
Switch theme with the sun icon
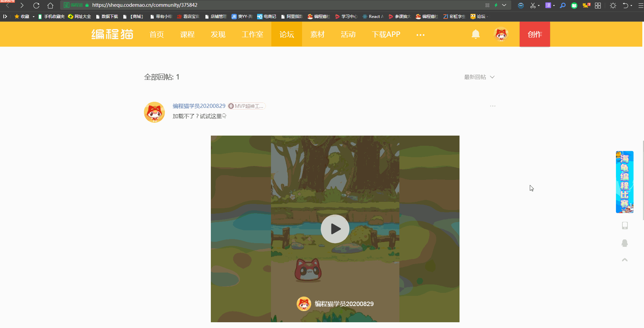click(613, 5)
